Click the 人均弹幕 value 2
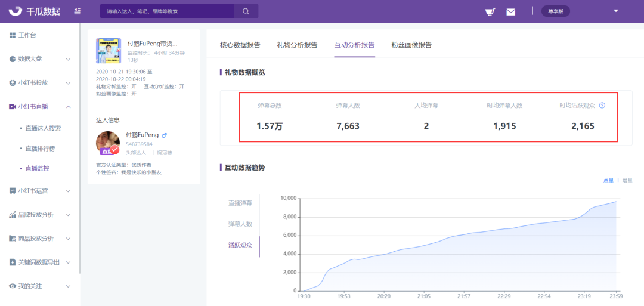This screenshot has height=306, width=644. pos(426,126)
